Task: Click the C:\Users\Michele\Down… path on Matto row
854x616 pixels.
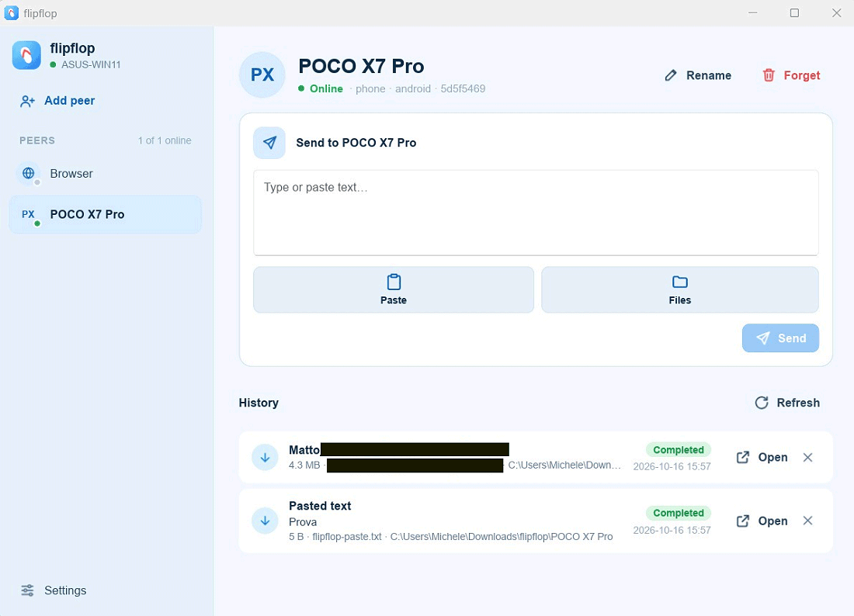Action: point(564,465)
